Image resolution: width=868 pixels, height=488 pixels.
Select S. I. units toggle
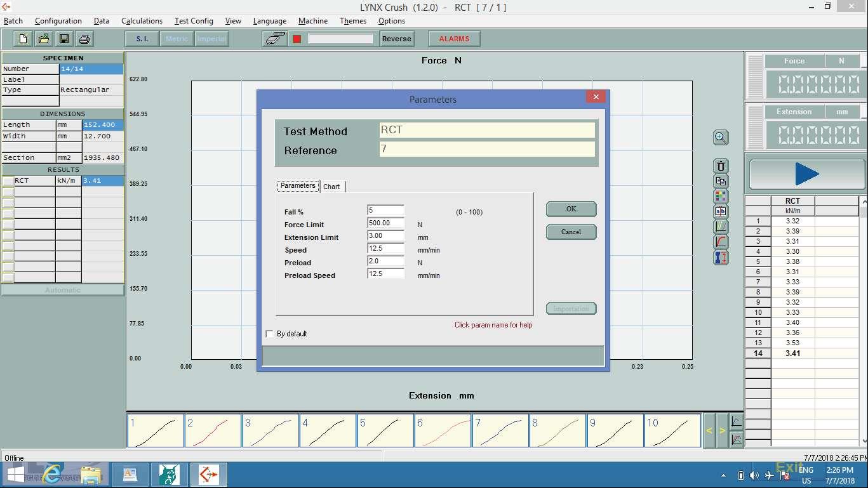142,39
